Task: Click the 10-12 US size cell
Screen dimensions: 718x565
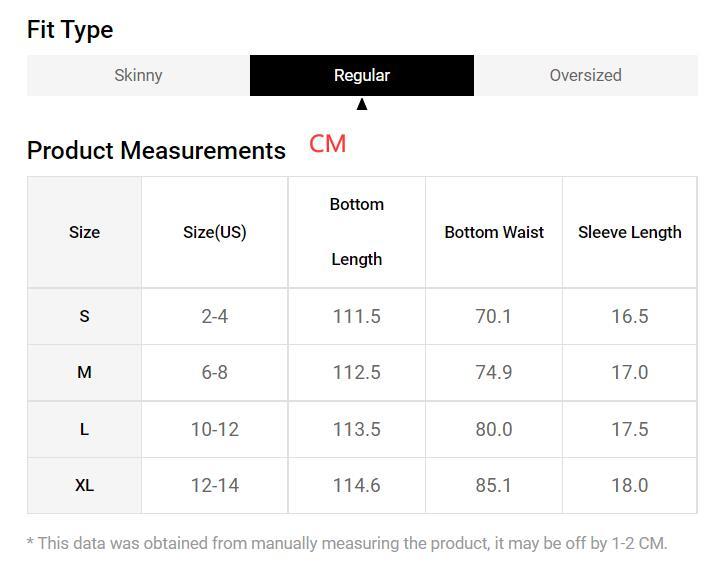Action: [214, 429]
